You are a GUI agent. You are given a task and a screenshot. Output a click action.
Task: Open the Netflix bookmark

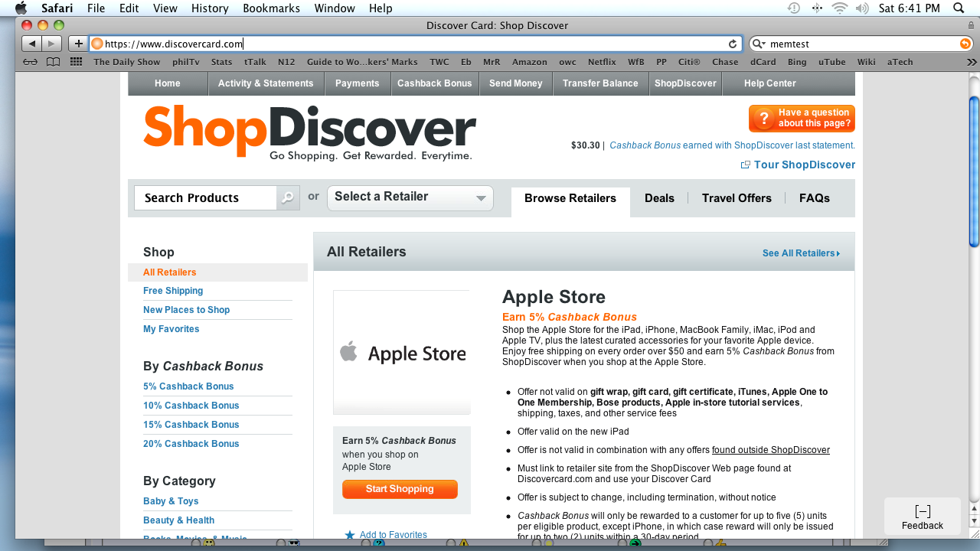(602, 62)
